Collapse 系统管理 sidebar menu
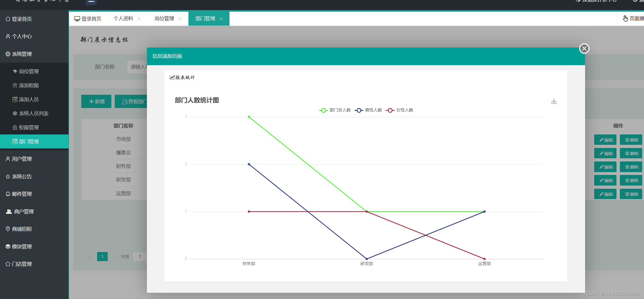This screenshot has width=644, height=299. click(x=34, y=54)
